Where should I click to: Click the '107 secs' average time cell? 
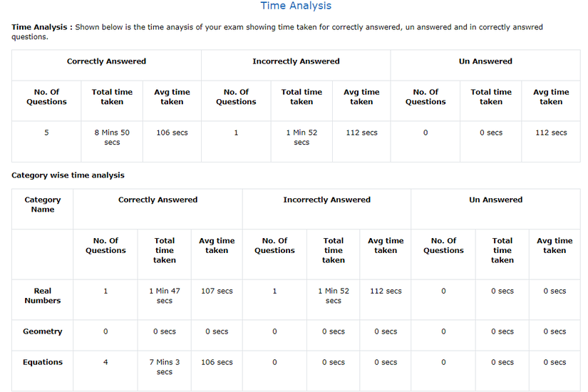pyautogui.click(x=217, y=291)
